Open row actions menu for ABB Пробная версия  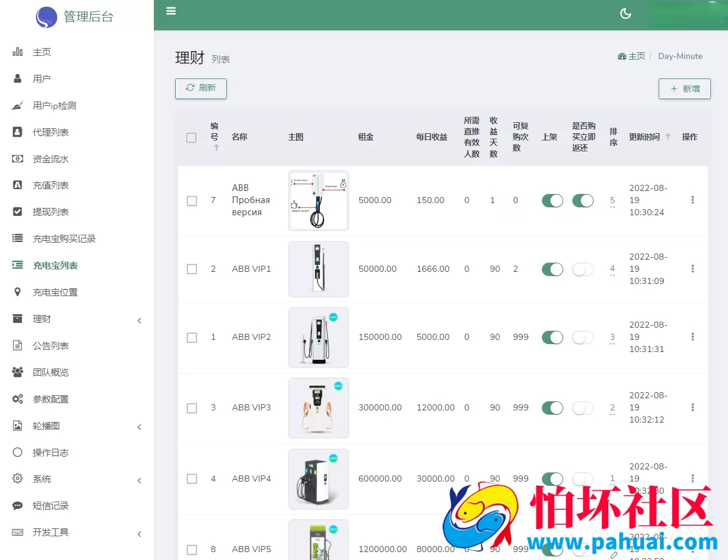pyautogui.click(x=692, y=199)
